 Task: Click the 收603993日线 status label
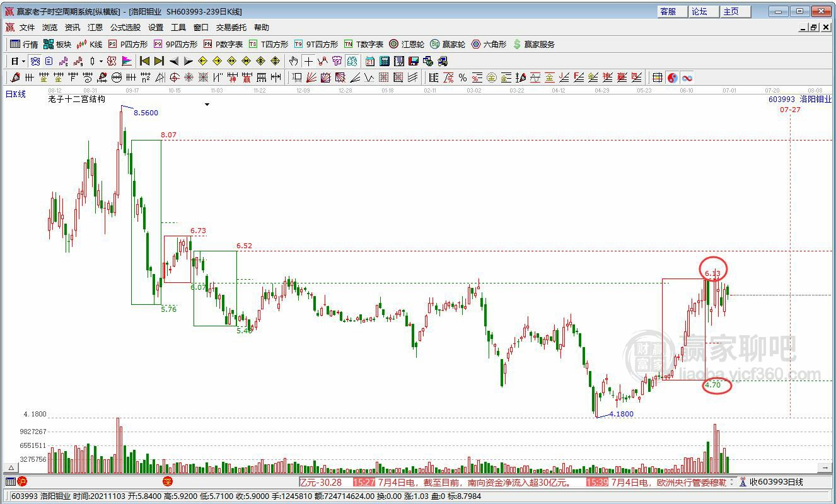pyautogui.click(x=776, y=482)
